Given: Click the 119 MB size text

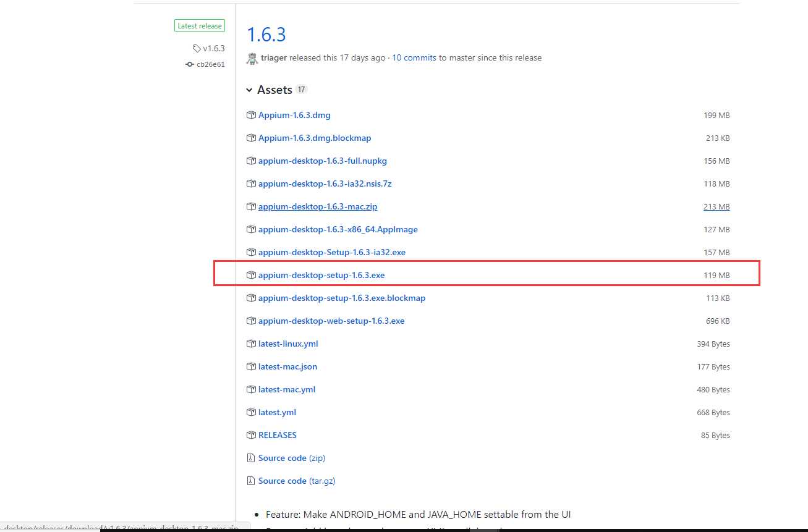Looking at the screenshot, I should click(717, 276).
